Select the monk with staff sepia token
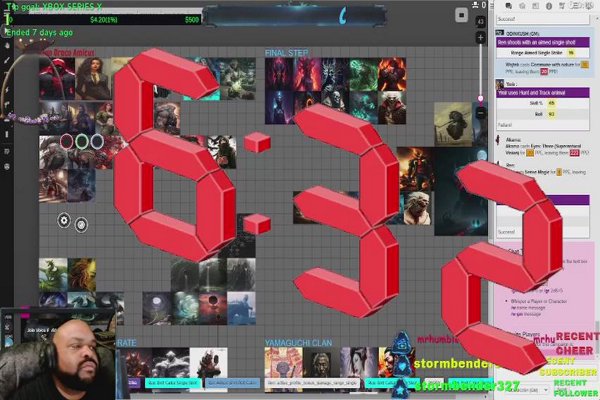 point(453,124)
